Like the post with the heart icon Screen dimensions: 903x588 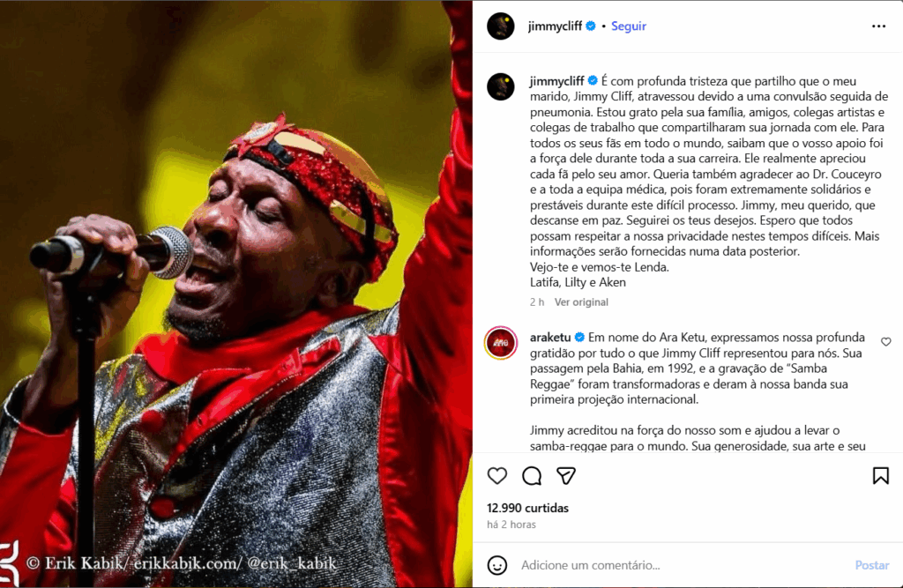497,476
